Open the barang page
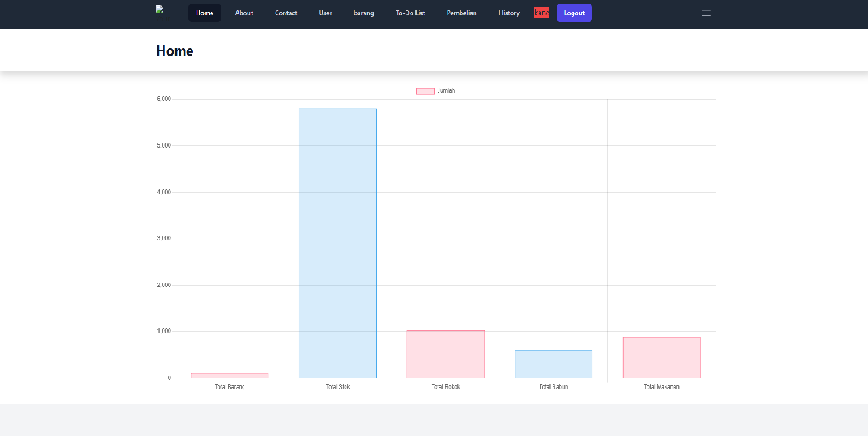This screenshot has width=868, height=436. tap(364, 13)
